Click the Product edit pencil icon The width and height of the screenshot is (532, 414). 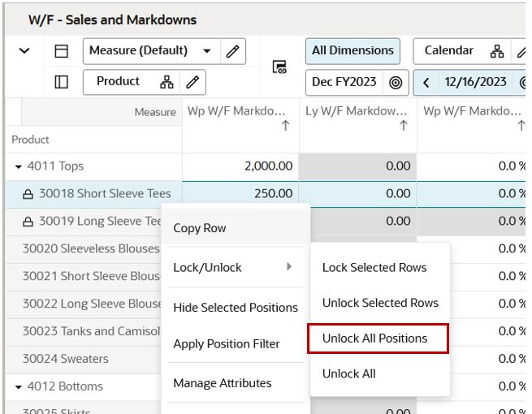(x=192, y=82)
